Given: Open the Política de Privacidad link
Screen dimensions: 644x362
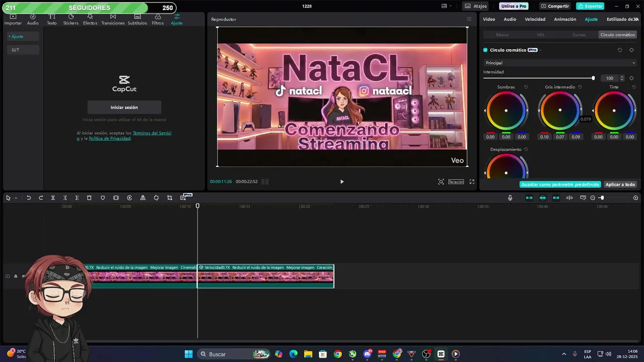Looking at the screenshot, I should click(x=109, y=138).
